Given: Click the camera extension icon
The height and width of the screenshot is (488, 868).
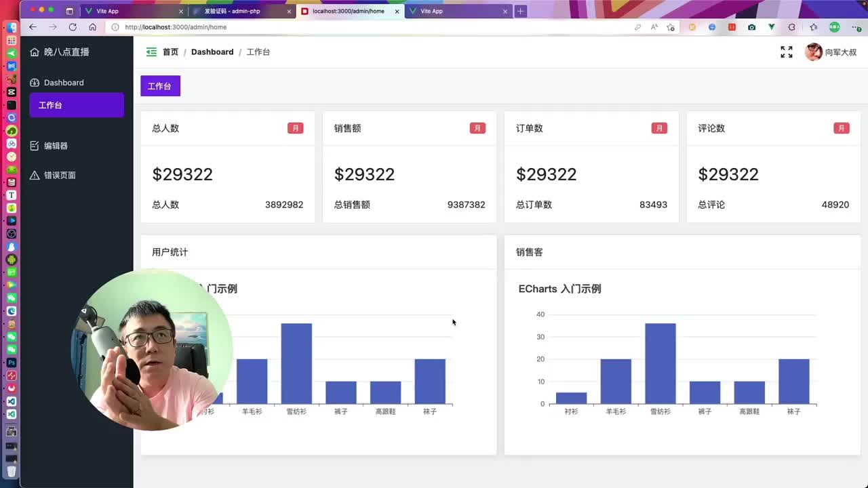Looking at the screenshot, I should point(751,27).
